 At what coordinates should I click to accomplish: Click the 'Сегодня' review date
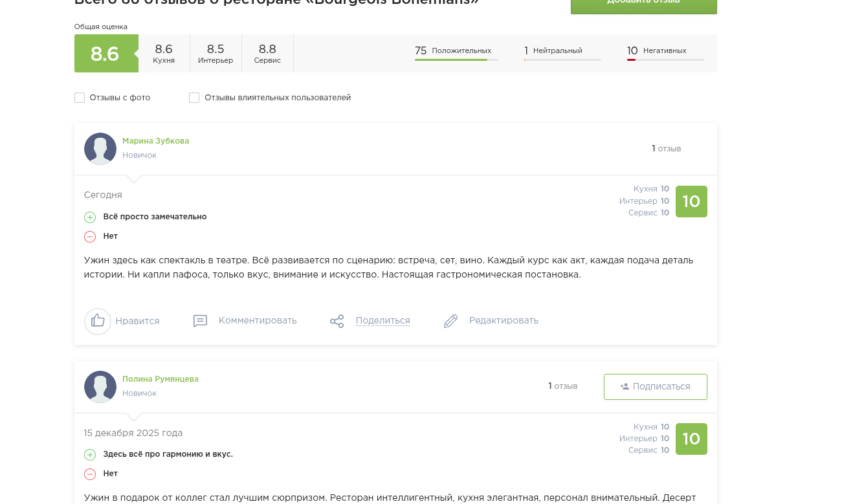(x=103, y=195)
